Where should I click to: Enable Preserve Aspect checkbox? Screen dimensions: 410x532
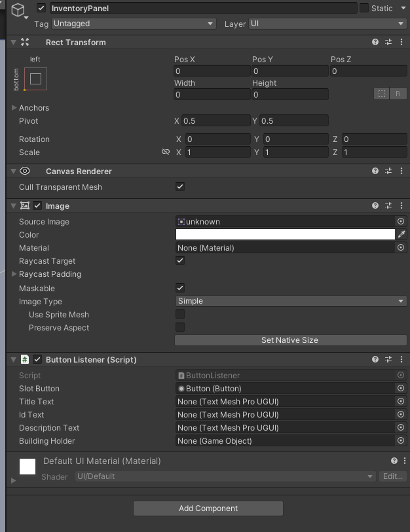[x=180, y=327]
